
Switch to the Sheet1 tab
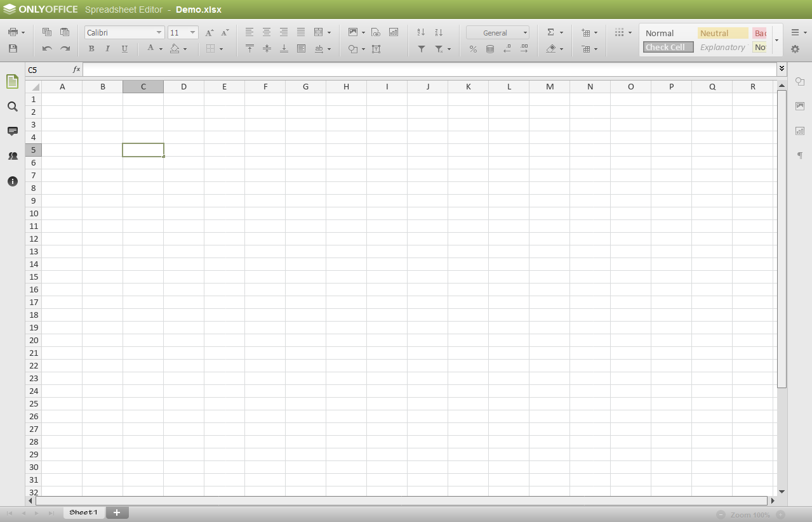click(x=83, y=512)
